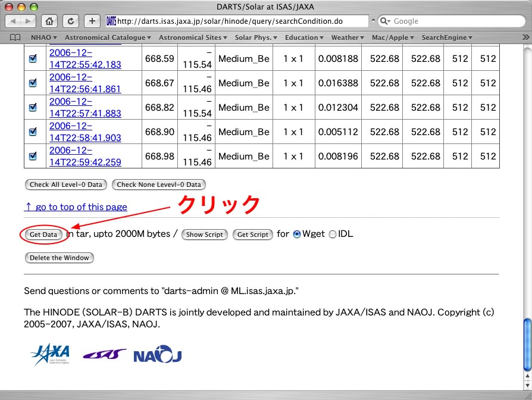Click the ISAS logo in footer

[104, 355]
